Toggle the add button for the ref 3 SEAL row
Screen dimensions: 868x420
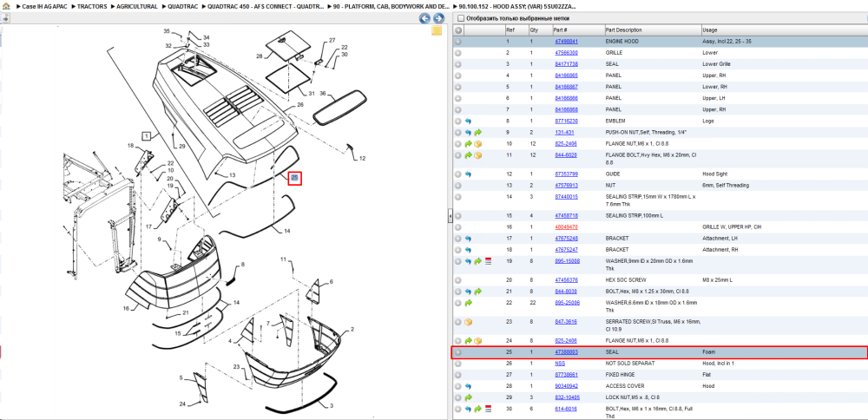(458, 64)
